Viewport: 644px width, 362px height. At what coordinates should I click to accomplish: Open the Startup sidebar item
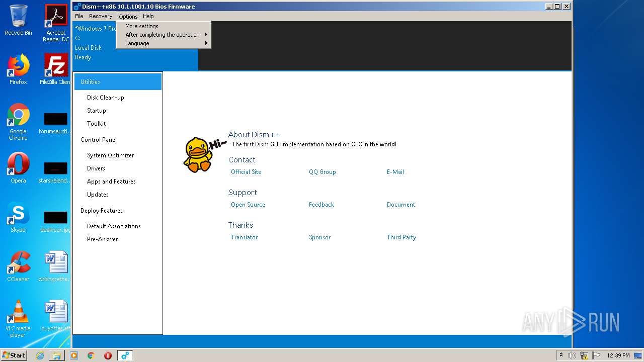tap(96, 111)
